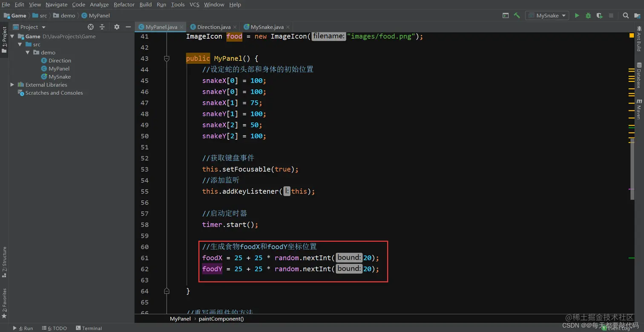644x332 pixels.
Task: Click MyPanel in bottom editor breadcrumb
Action: click(x=180, y=319)
